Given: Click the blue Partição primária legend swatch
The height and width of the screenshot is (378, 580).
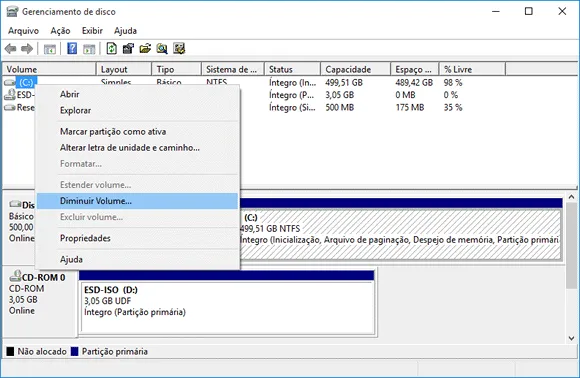Looking at the screenshot, I should (74, 351).
